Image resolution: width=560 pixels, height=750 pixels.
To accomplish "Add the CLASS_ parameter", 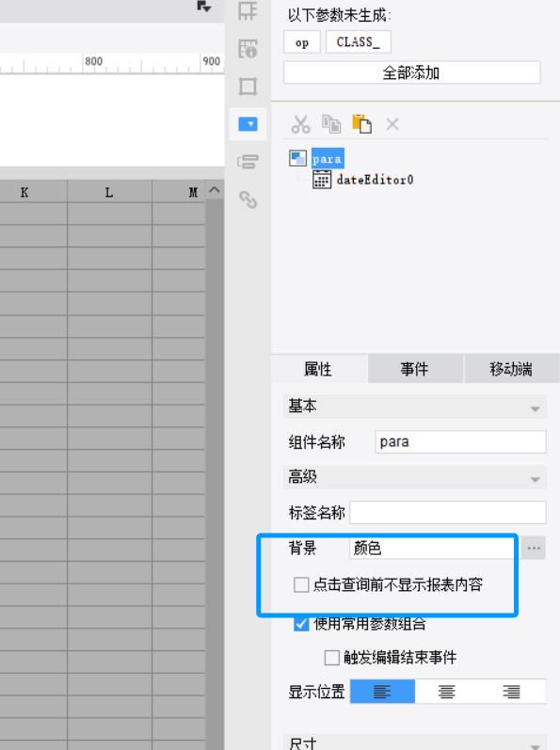I will (x=359, y=42).
